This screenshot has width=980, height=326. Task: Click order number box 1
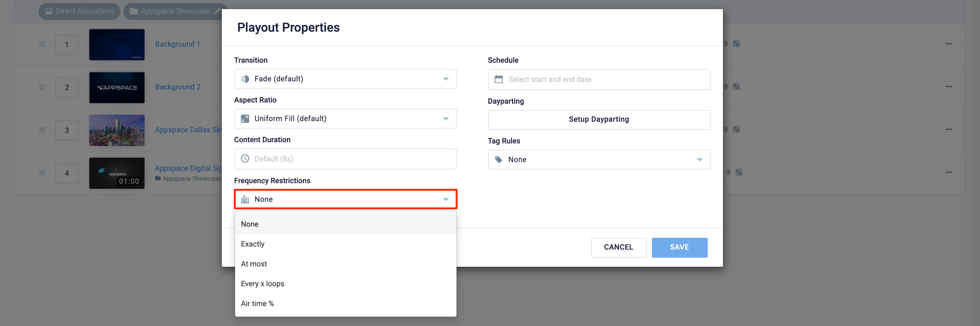coord(67,45)
